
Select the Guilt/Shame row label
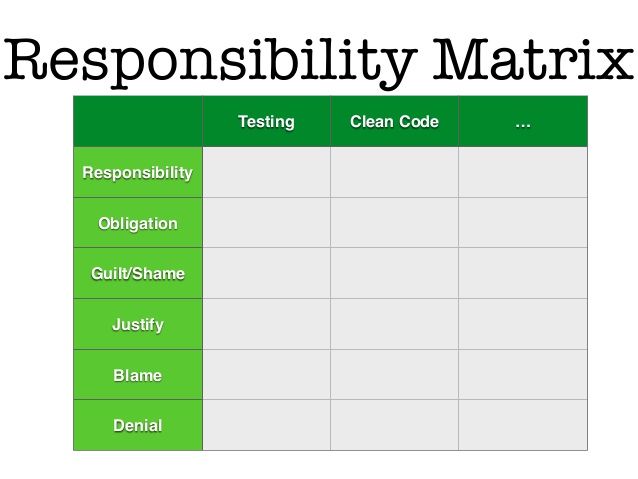tap(138, 273)
